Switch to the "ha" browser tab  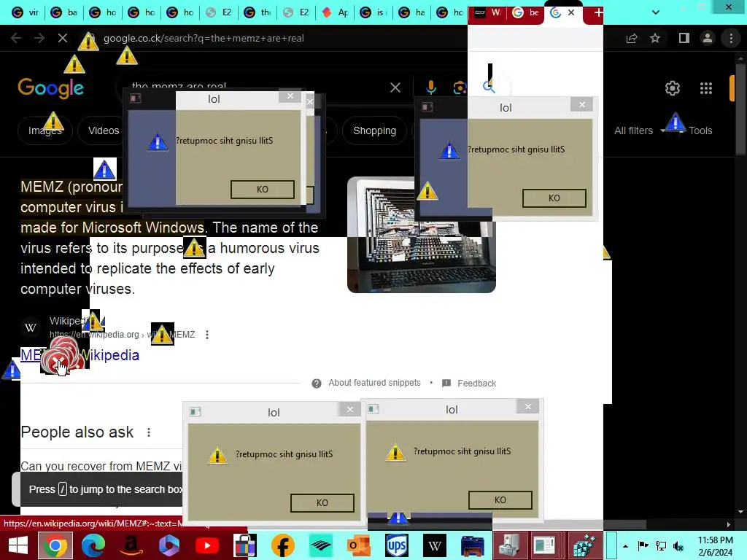point(412,12)
